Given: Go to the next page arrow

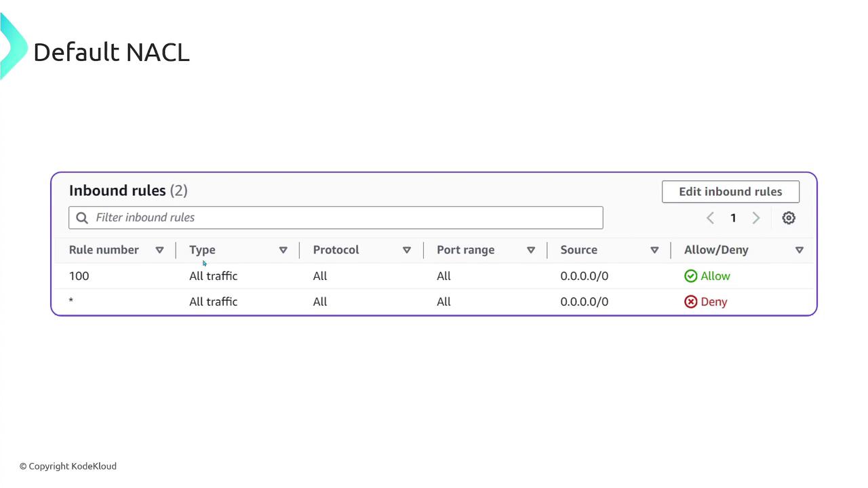Looking at the screenshot, I should click(756, 218).
